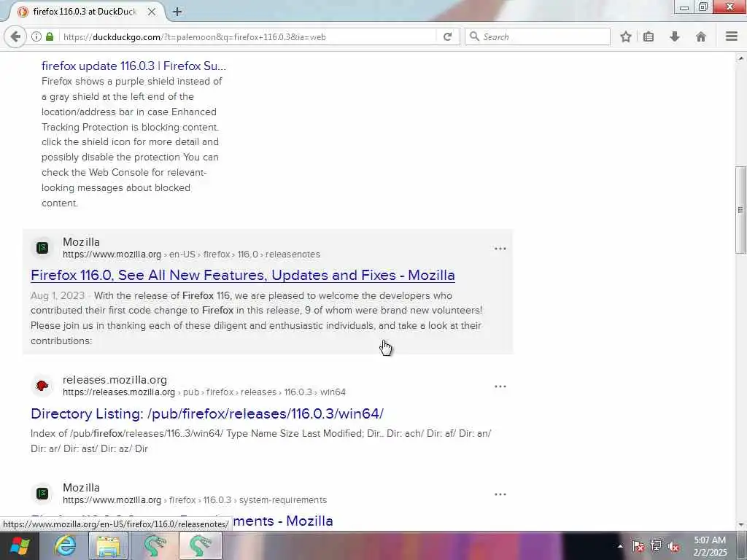This screenshot has height=560, width=747.
Task: Open more options for the Firefox 116.0 release notes result
Action: 500,249
